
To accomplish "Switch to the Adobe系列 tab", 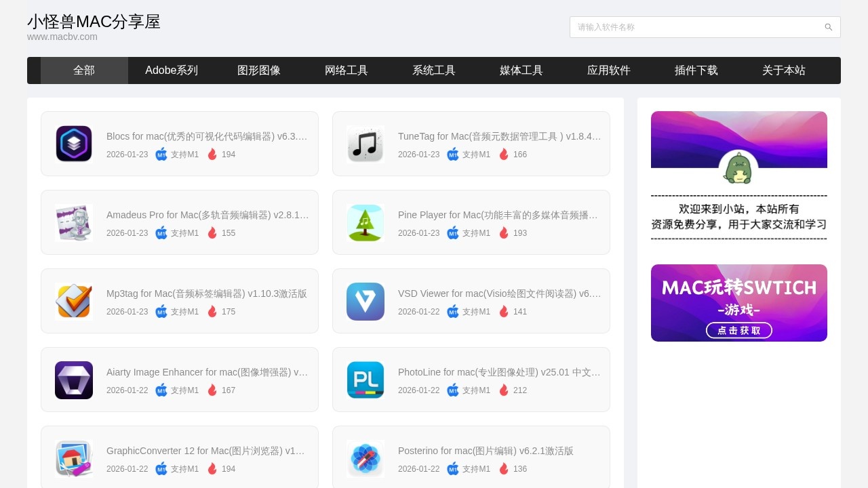I will point(172,70).
